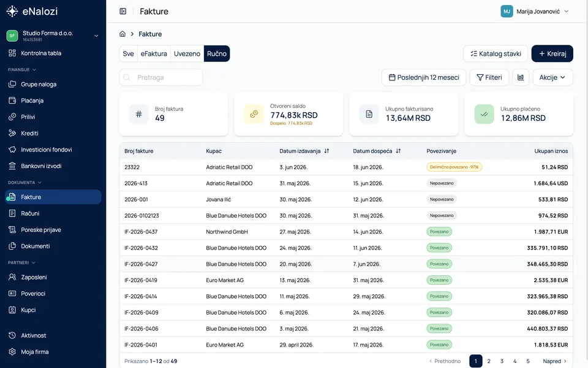
Task: Click the Poreske prijave icon
Action: tap(12, 229)
